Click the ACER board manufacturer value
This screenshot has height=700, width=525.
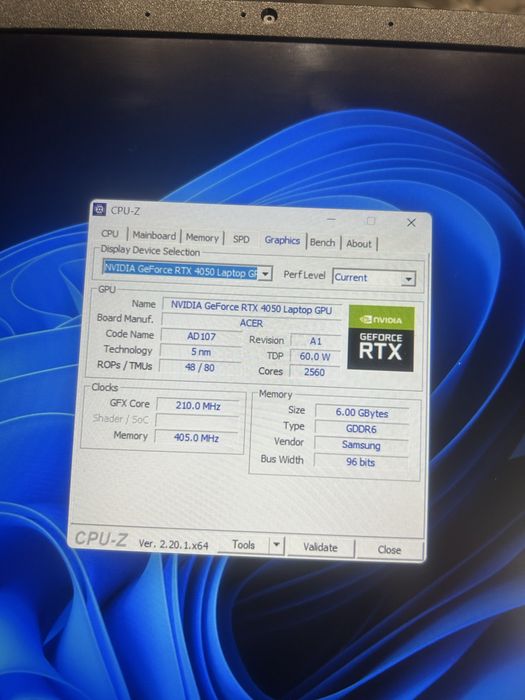click(251, 323)
